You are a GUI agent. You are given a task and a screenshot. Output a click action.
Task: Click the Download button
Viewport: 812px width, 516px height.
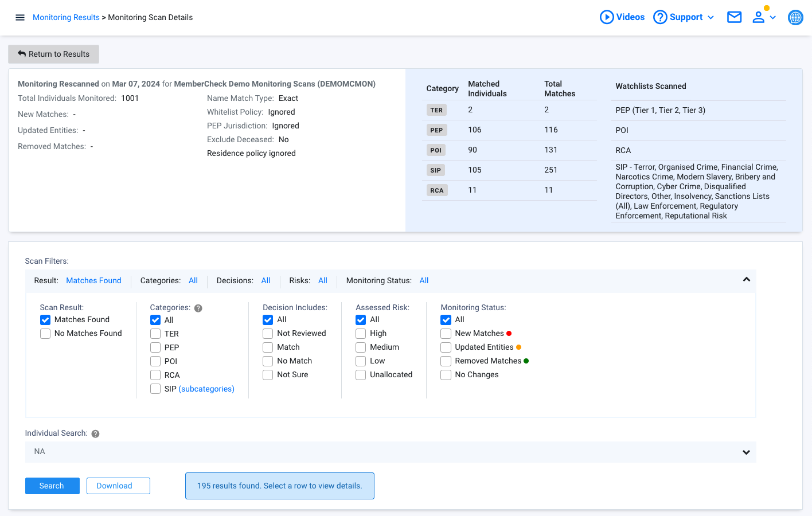[x=118, y=486]
